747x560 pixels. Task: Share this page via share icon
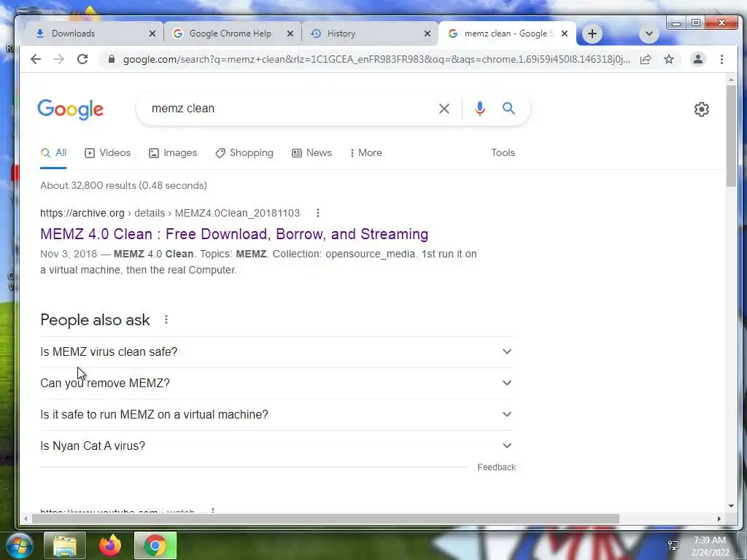click(x=646, y=59)
